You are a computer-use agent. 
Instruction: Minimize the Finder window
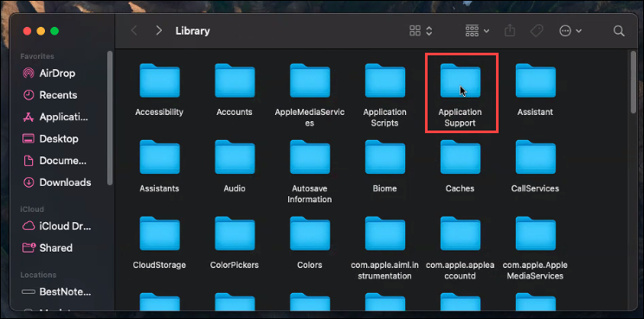[41, 31]
